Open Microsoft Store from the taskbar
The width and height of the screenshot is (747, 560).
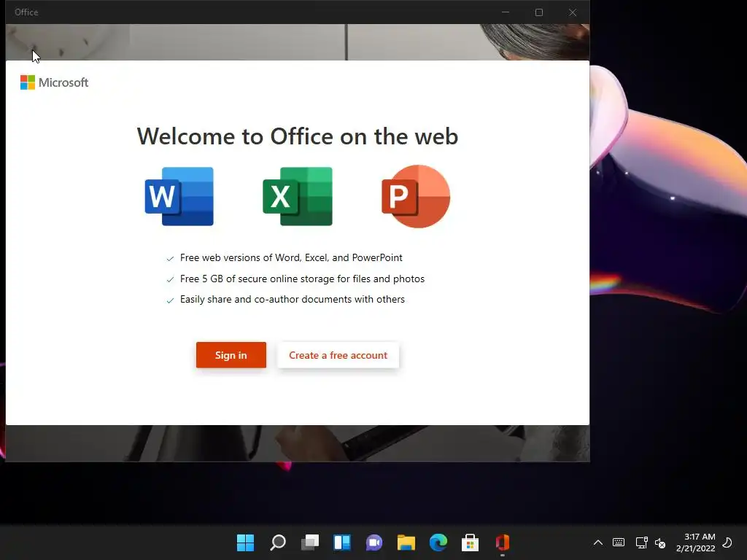click(x=471, y=542)
